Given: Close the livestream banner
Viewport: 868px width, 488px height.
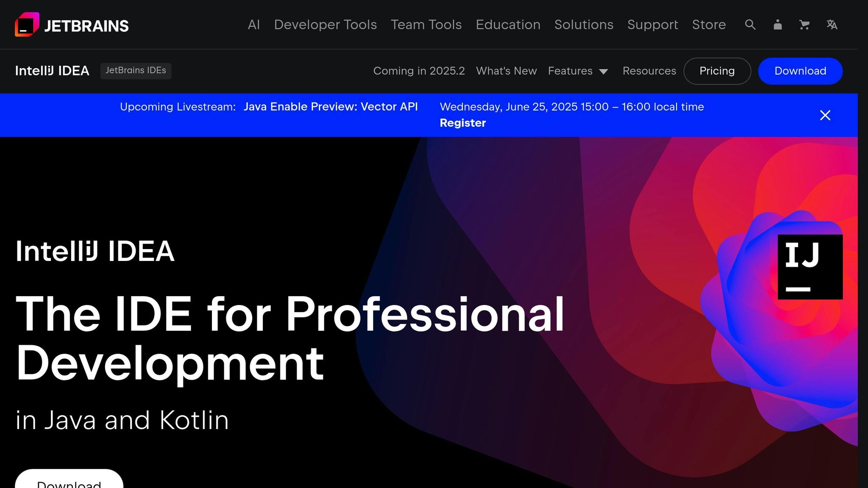Looking at the screenshot, I should [825, 115].
